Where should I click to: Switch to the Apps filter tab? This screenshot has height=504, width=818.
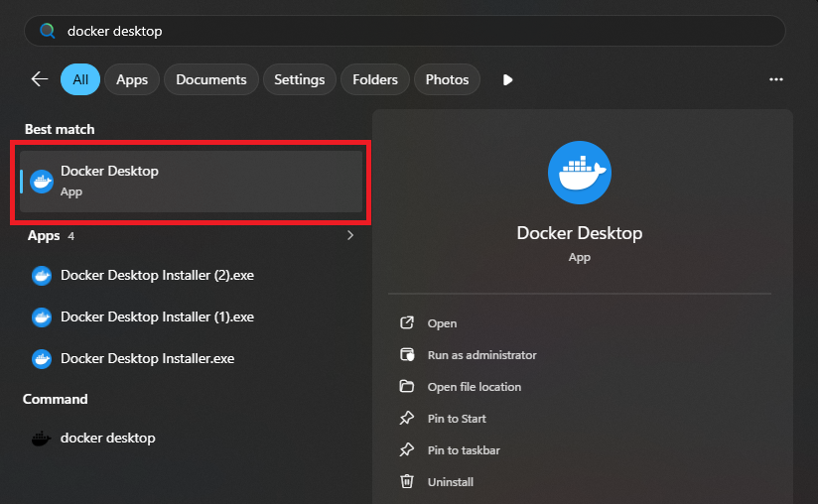tap(132, 79)
